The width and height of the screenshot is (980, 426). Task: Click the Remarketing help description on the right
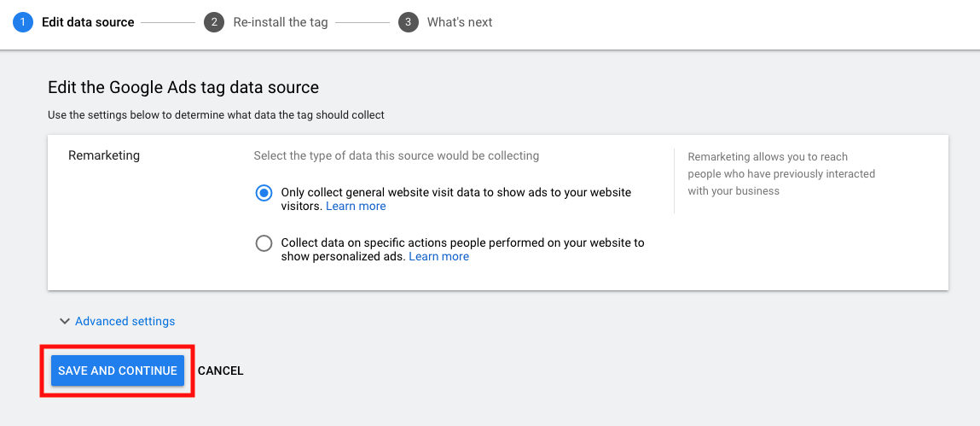[x=781, y=174]
